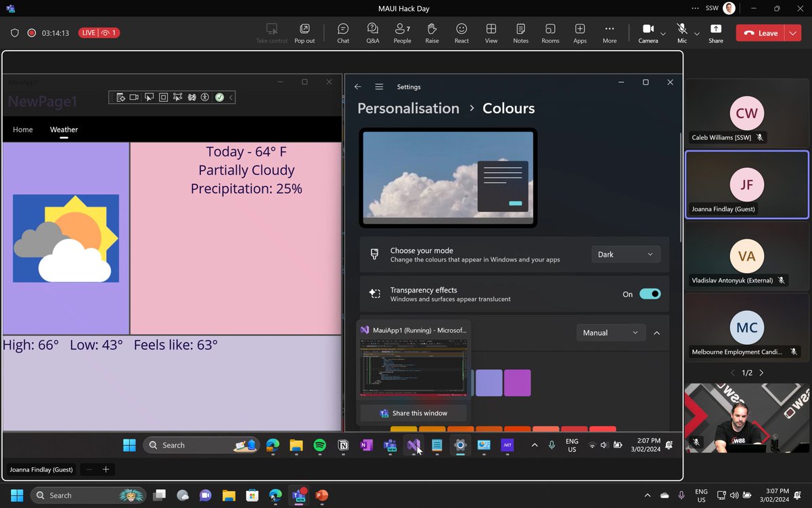Select the Joanna Findlay participant tile
The image size is (812, 508).
coord(747,184)
